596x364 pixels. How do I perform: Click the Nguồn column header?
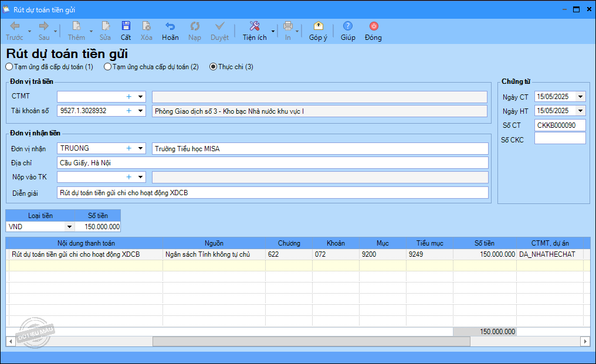tap(214, 243)
